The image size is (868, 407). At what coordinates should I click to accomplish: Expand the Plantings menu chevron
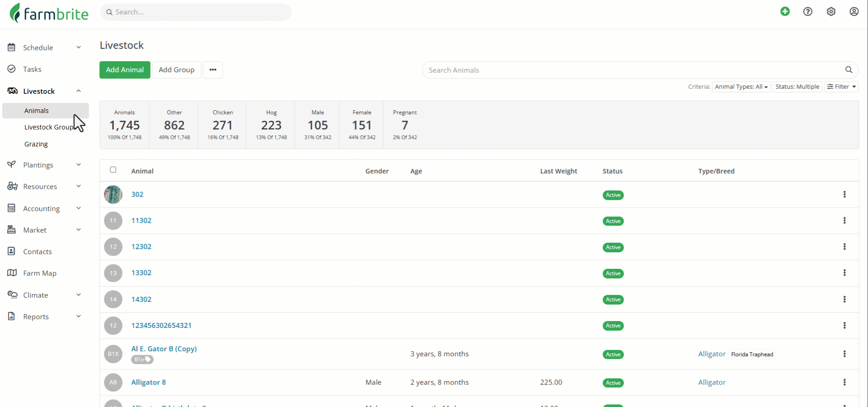[x=79, y=165]
